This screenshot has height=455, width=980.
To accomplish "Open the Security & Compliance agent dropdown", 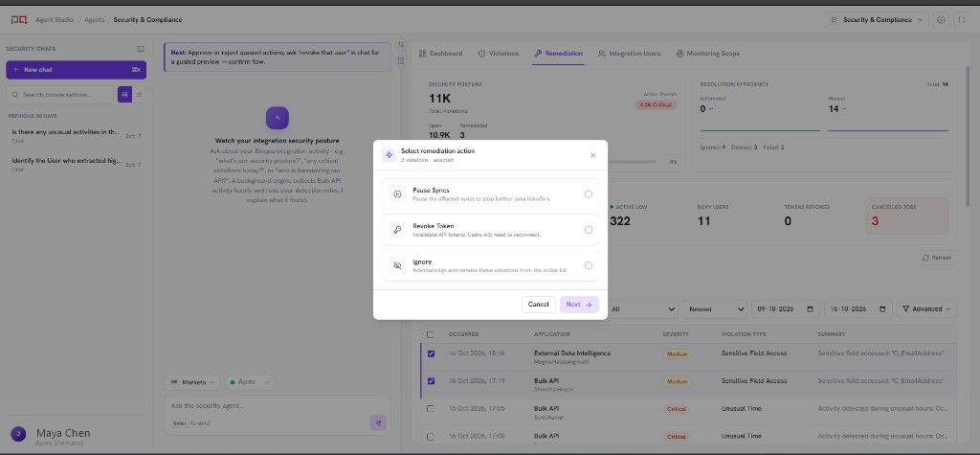I will click(877, 20).
